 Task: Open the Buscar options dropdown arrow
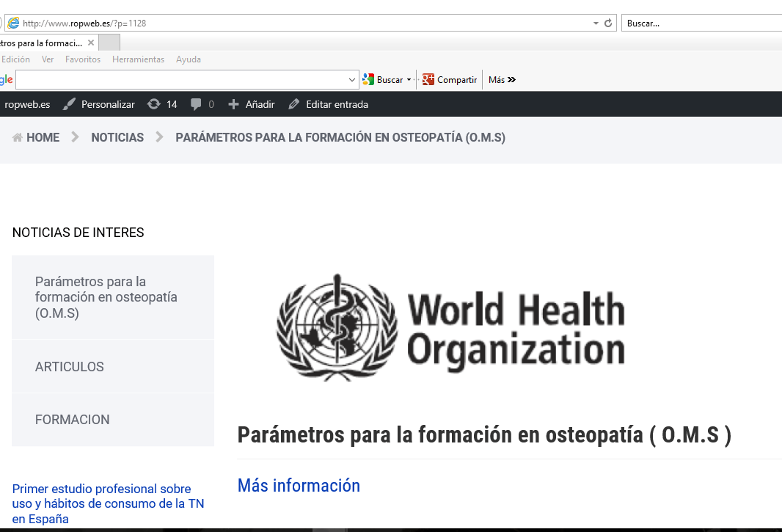click(x=409, y=80)
